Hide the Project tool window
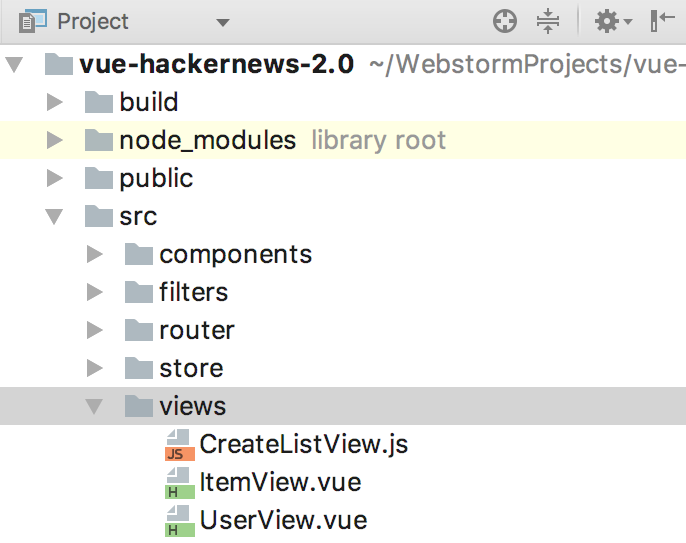 tap(662, 21)
